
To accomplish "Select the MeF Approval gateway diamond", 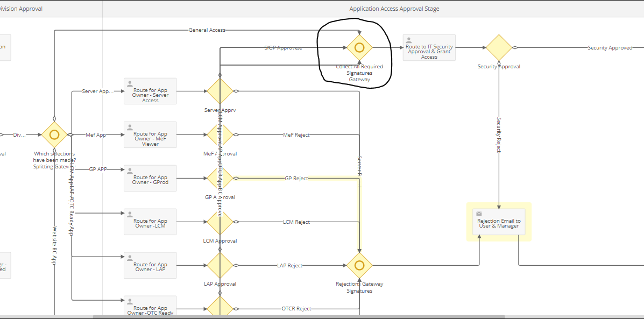I will pos(220,134).
